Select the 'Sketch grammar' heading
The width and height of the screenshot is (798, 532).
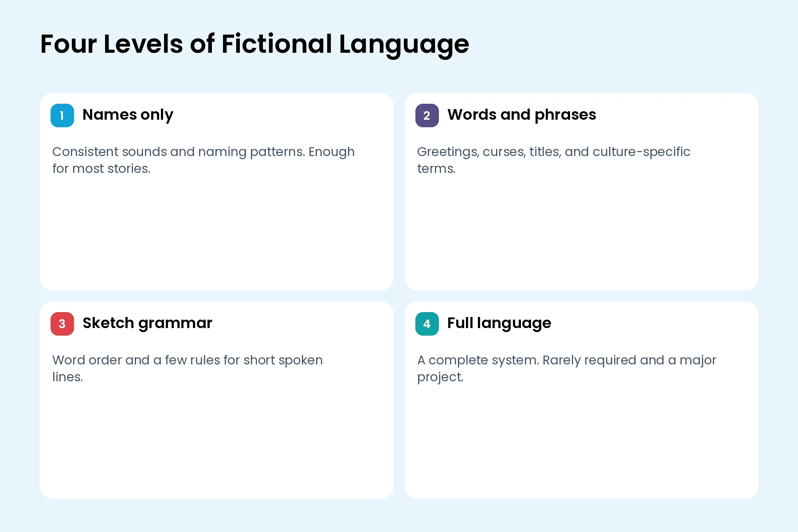pyautogui.click(x=147, y=323)
